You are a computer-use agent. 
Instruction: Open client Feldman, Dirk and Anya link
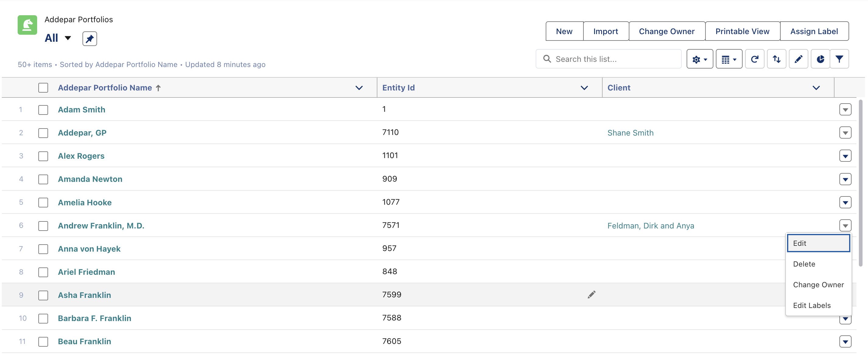point(651,226)
